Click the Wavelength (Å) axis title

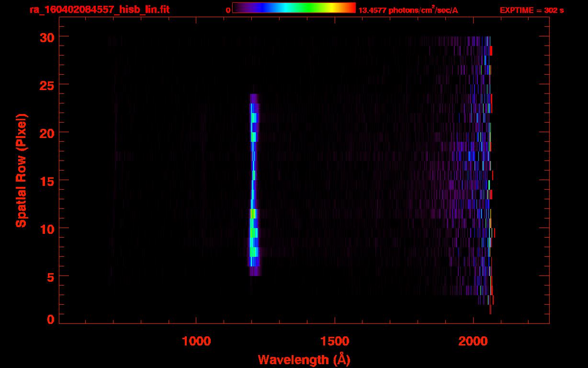(304, 359)
